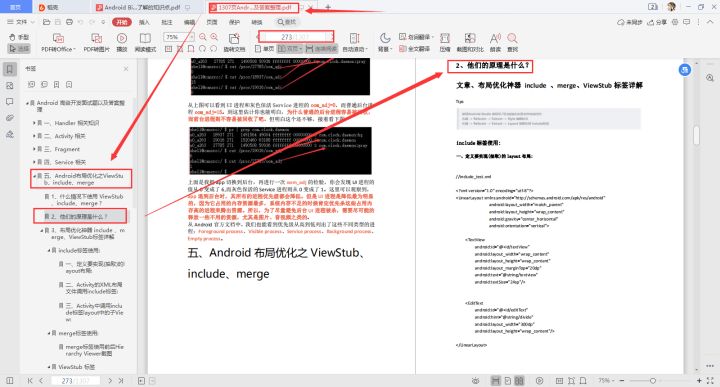Click page number field in ribbon
720x387 pixels.
coord(296,37)
